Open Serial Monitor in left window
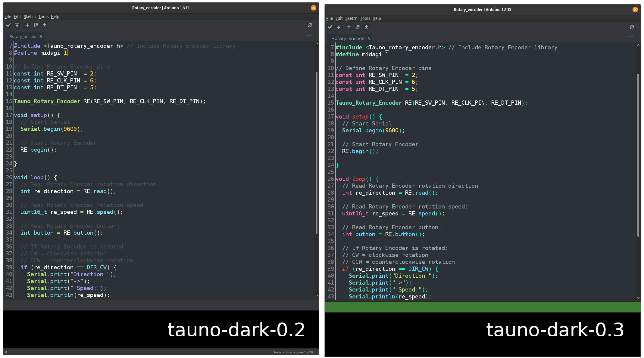The width and height of the screenshot is (644, 358). (310, 25)
